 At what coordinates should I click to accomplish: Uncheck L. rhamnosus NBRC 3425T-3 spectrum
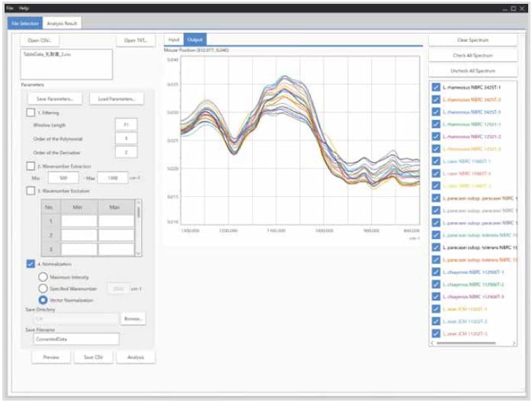(x=436, y=111)
